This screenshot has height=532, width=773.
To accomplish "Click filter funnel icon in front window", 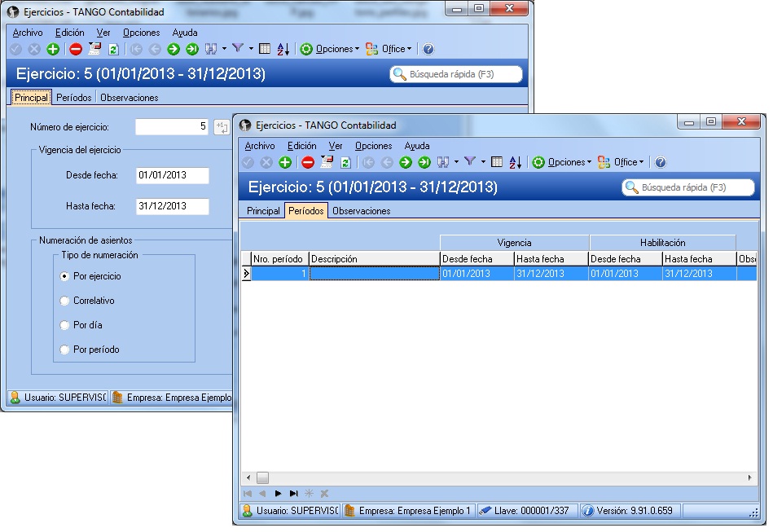I will coord(470,162).
